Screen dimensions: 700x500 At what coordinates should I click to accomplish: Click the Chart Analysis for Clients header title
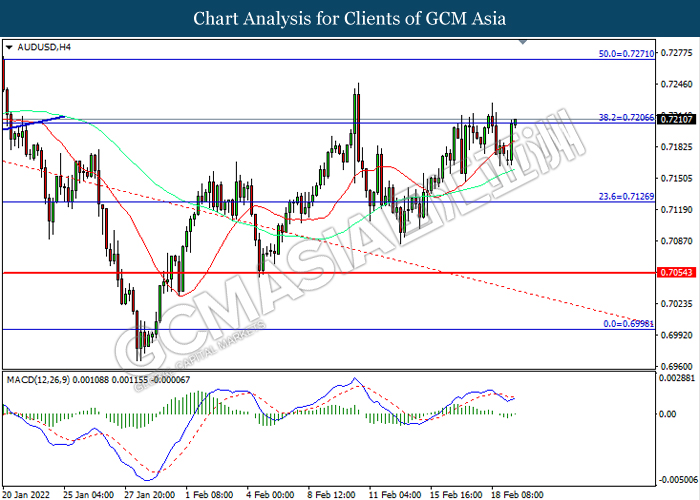pos(350,18)
